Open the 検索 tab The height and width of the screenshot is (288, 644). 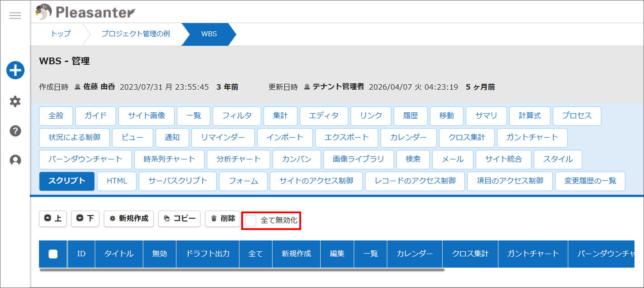[x=413, y=159]
